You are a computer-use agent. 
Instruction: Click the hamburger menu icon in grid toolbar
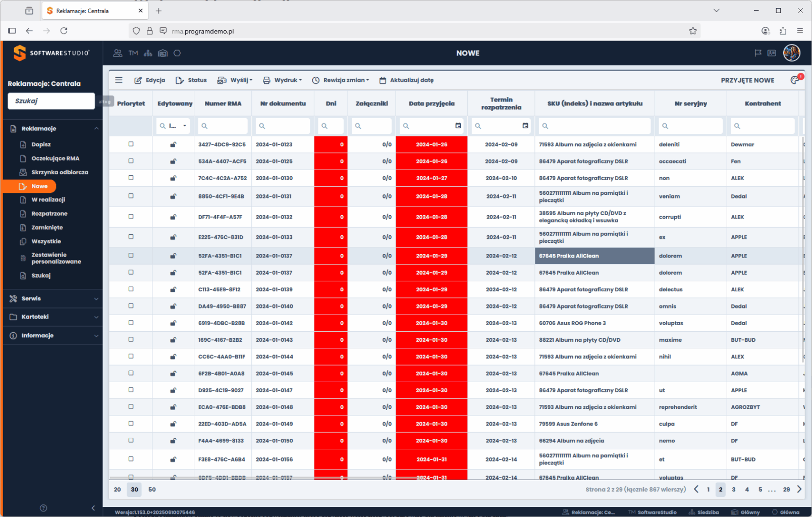point(119,80)
